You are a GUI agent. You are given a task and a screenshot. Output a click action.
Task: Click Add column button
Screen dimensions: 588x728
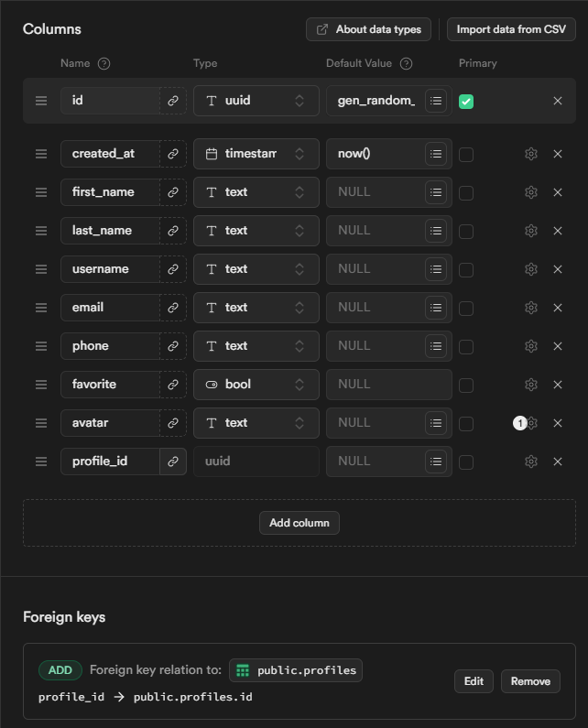click(x=299, y=523)
